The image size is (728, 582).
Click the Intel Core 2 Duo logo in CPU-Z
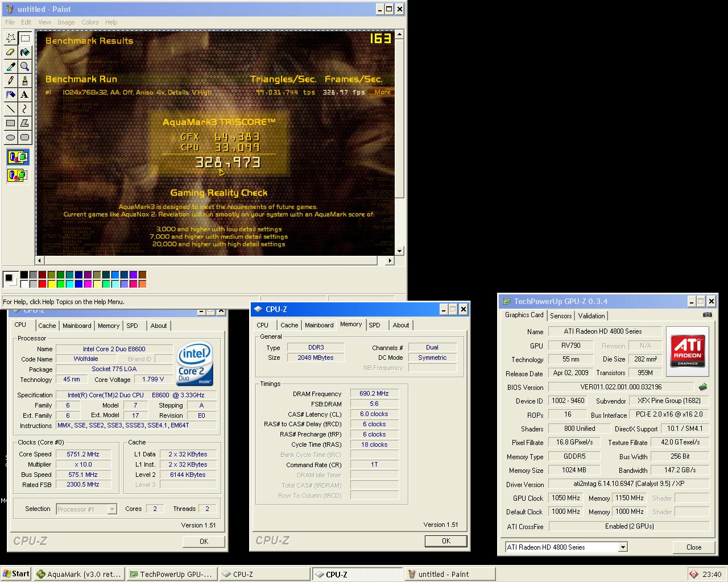coord(195,364)
